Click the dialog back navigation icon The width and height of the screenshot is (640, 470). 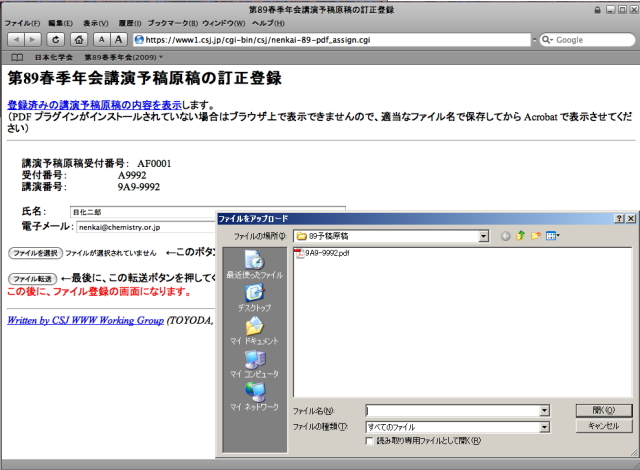505,236
